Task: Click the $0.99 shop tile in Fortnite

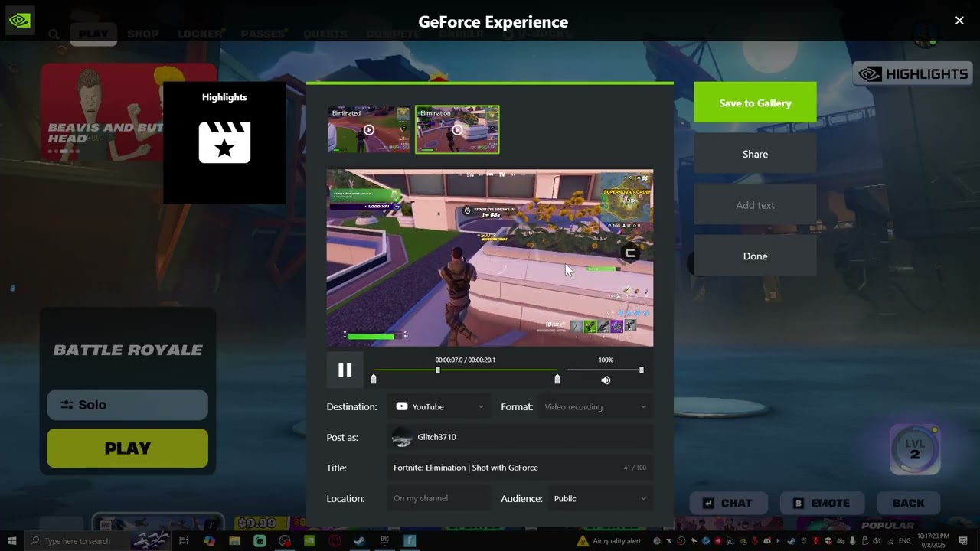Action: tap(257, 523)
